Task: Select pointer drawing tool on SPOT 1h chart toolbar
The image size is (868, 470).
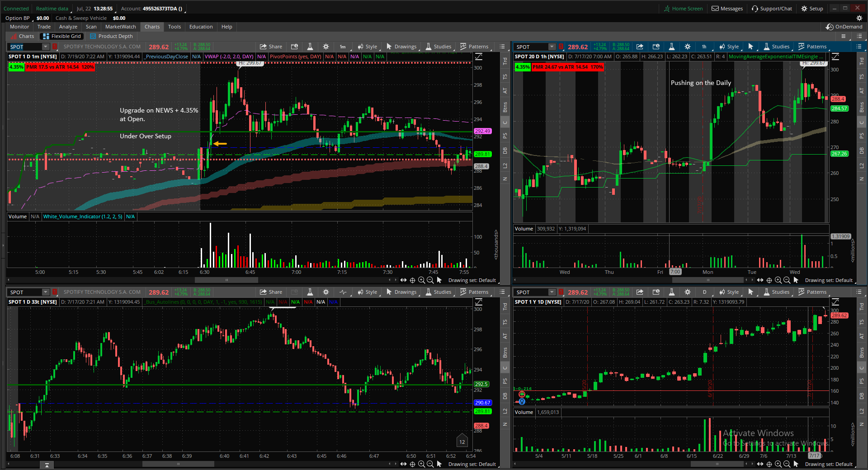Action: 751,47
